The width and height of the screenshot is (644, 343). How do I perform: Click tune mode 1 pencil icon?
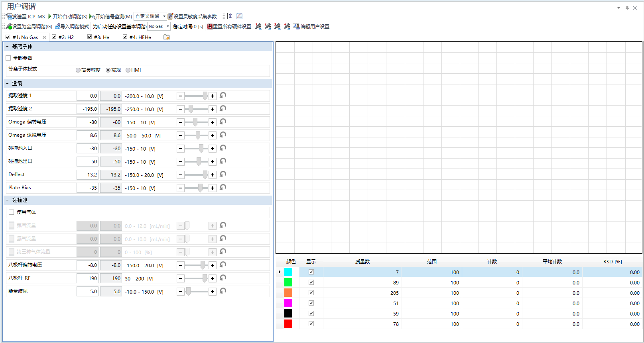pyautogui.click(x=258, y=26)
